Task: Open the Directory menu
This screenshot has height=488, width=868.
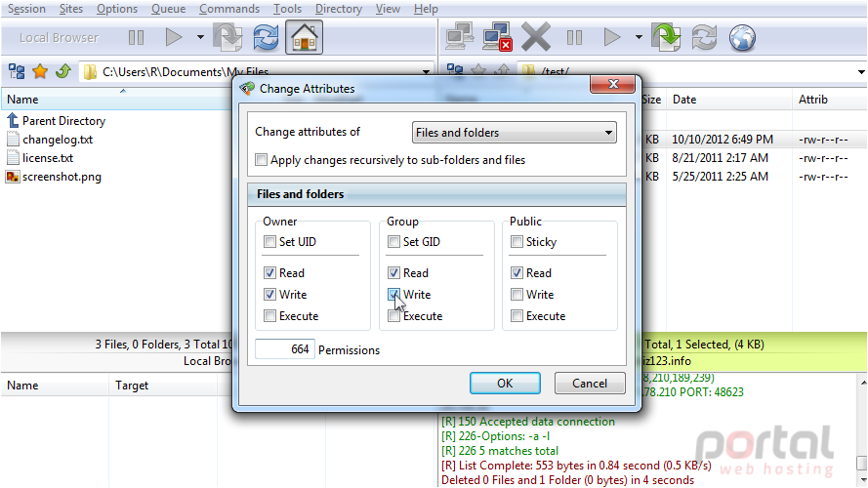Action: click(338, 9)
